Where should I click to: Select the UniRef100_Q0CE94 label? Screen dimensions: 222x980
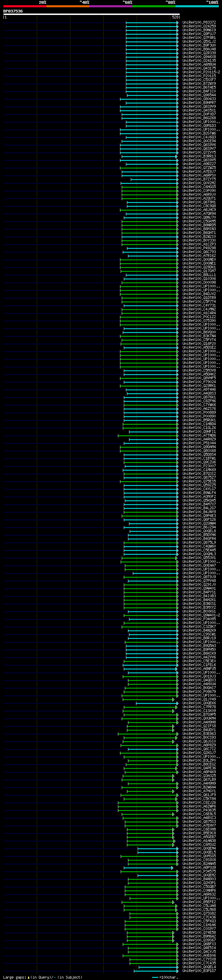tap(199, 141)
